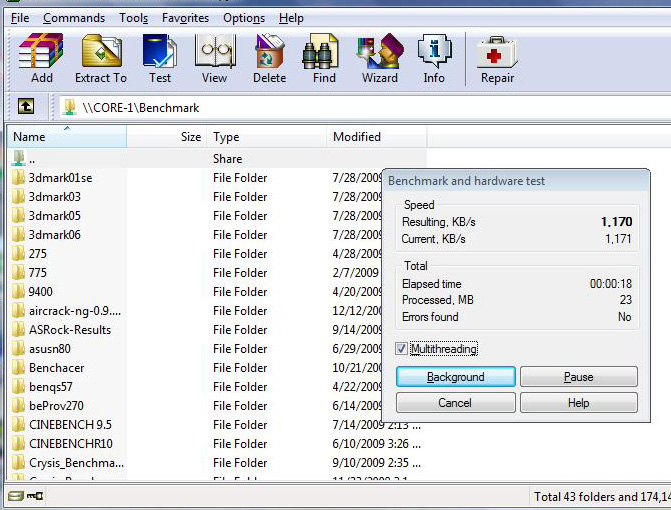Screen dimensions: 671x510
Task: Click the Find binoculars toolbar icon
Action: tap(320, 51)
